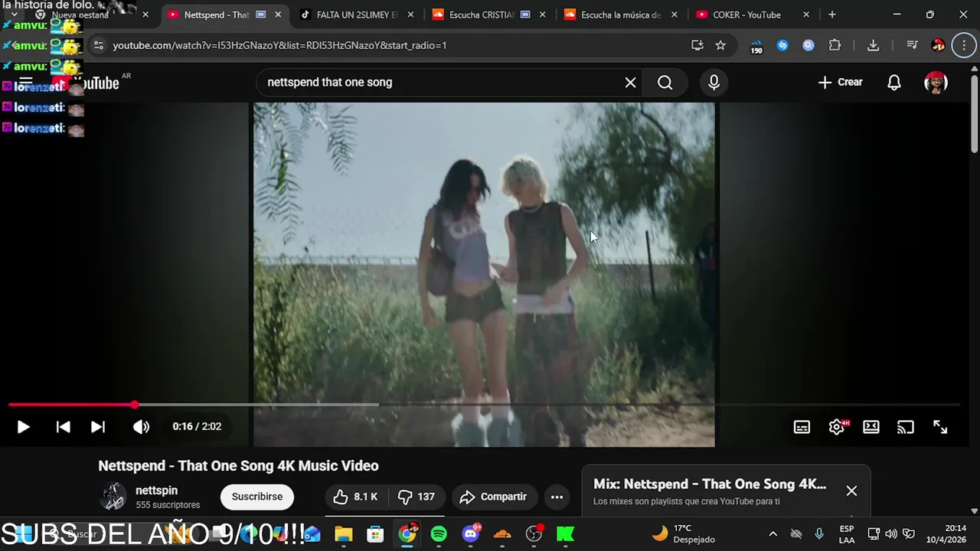Like the video with 8.1 K
The width and height of the screenshot is (980, 551).
tap(356, 497)
